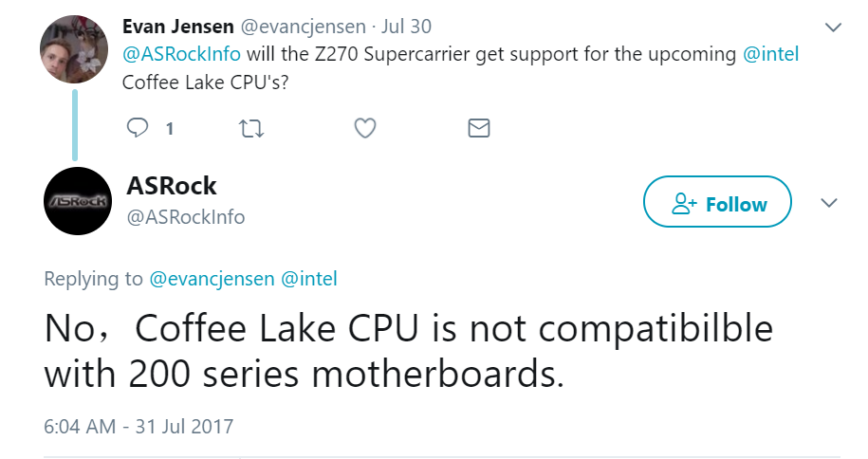
Task: Click the Evan Jensen display name
Action: tap(179, 27)
